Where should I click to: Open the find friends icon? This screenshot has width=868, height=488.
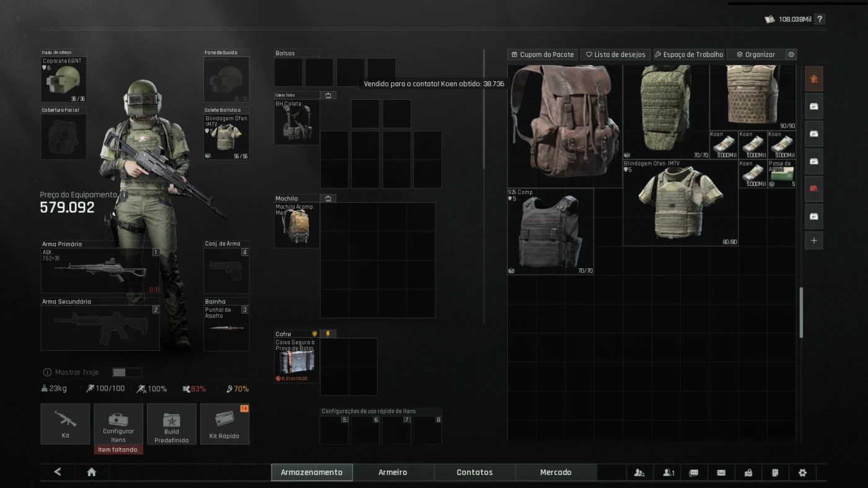click(x=639, y=472)
